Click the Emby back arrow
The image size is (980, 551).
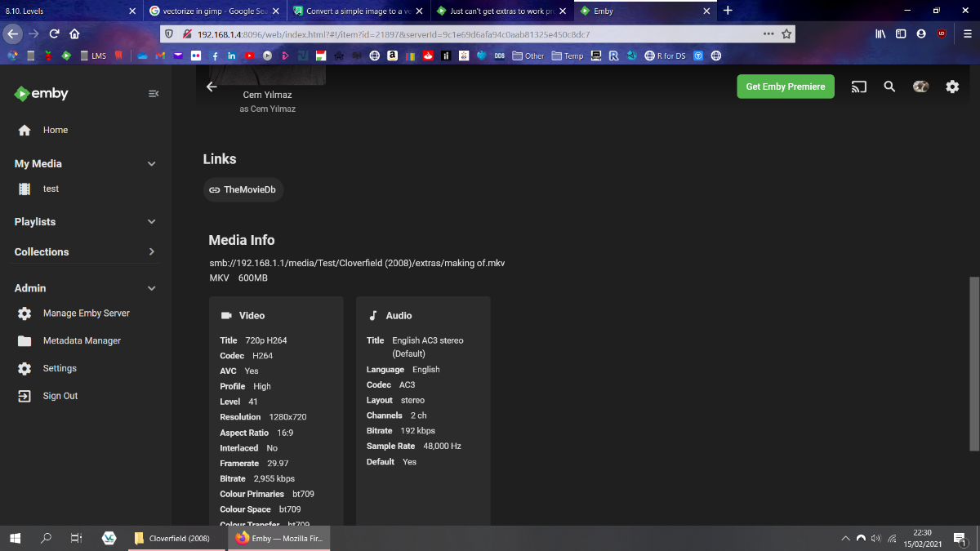point(212,87)
